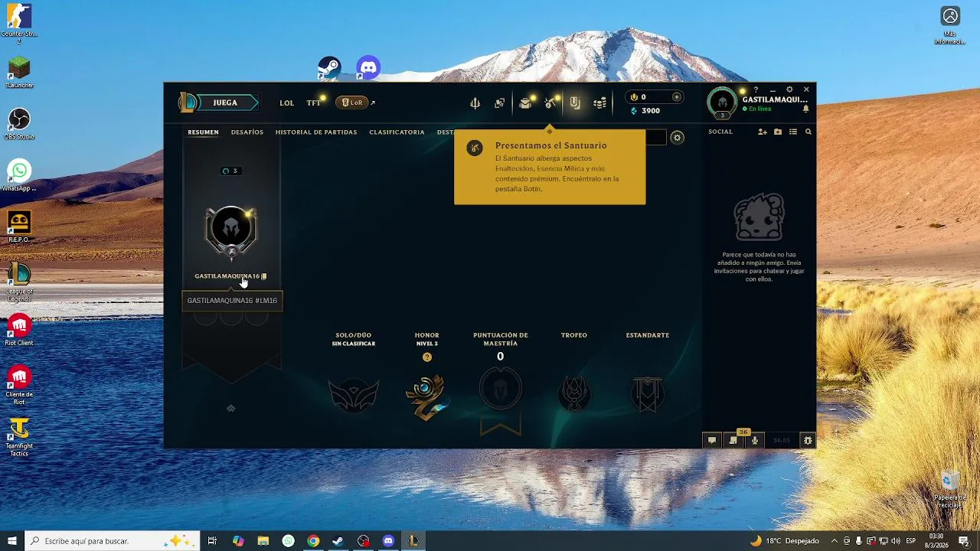This screenshot has width=980, height=551.
Task: Toggle the voice microphone icon
Action: pos(755,440)
